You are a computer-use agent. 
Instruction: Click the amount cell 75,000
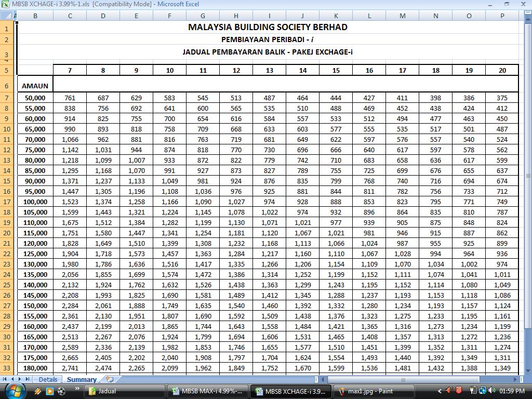pyautogui.click(x=35, y=150)
